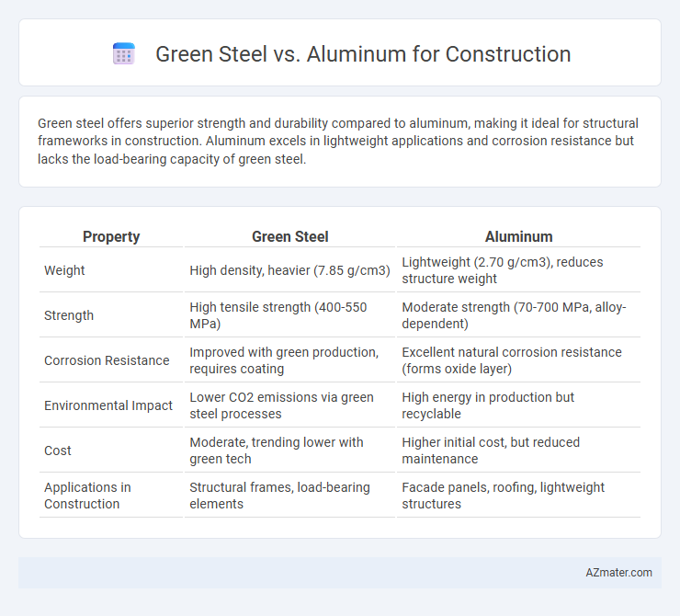The image size is (680, 616).
Task: Select the 'Cost' row label
Action: coord(58,451)
